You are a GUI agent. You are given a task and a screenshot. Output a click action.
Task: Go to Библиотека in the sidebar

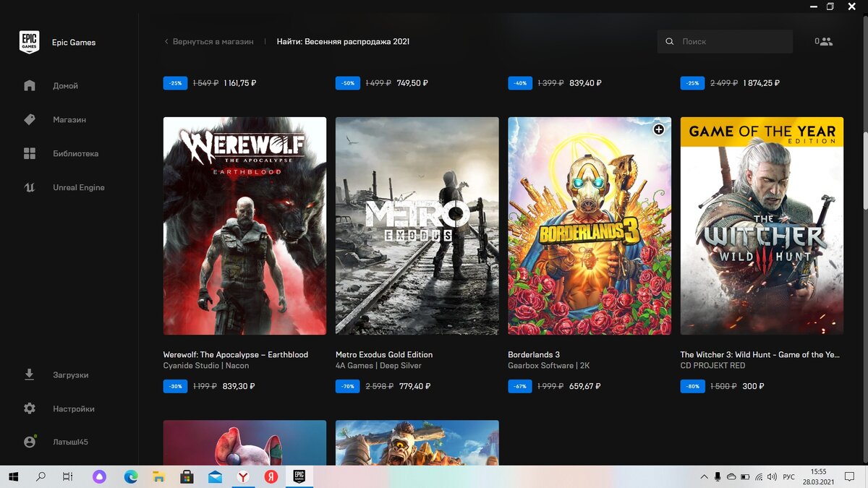pyautogui.click(x=75, y=154)
